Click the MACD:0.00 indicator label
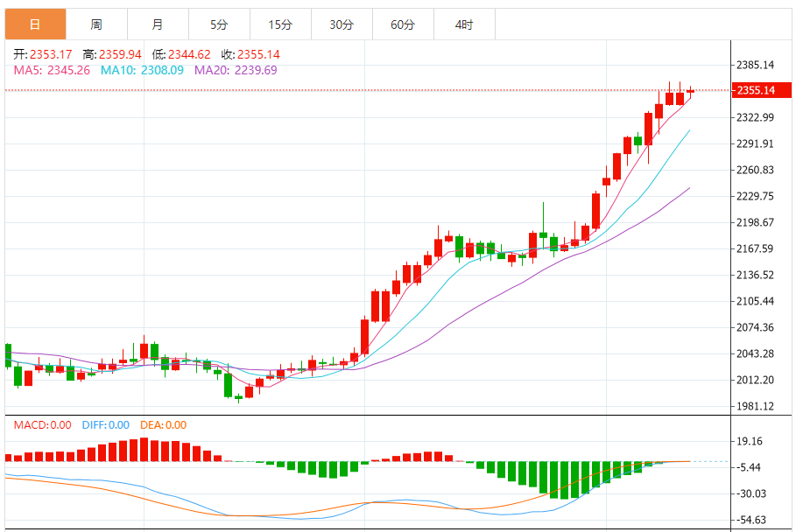This screenshot has width=796, height=532. click(x=43, y=425)
